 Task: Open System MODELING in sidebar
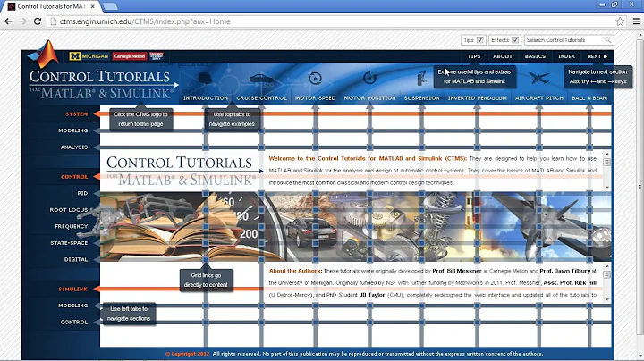(72, 130)
